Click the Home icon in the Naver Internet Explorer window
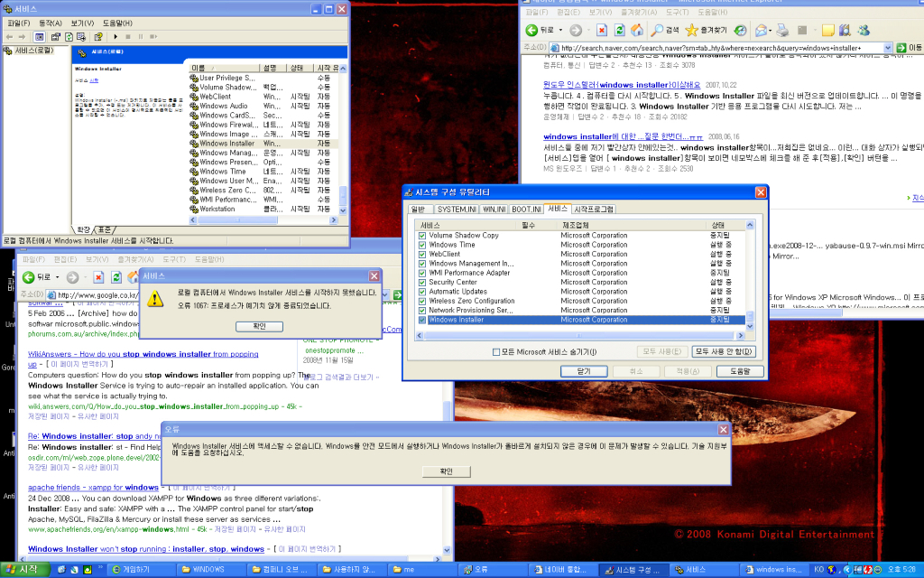 (637, 30)
